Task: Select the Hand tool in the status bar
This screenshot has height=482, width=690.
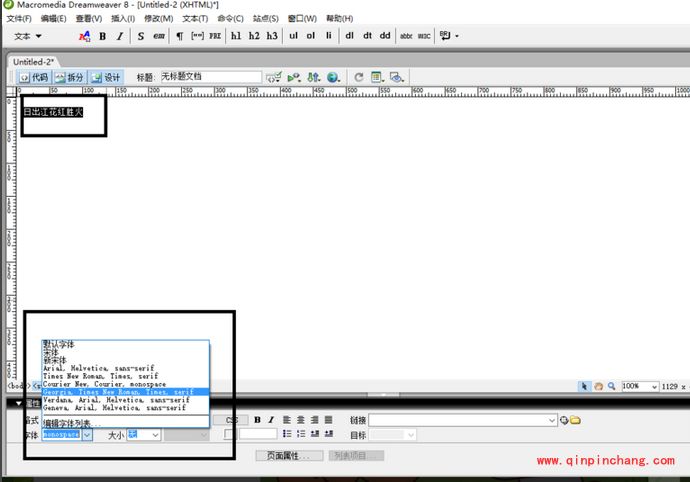Action: pos(598,386)
